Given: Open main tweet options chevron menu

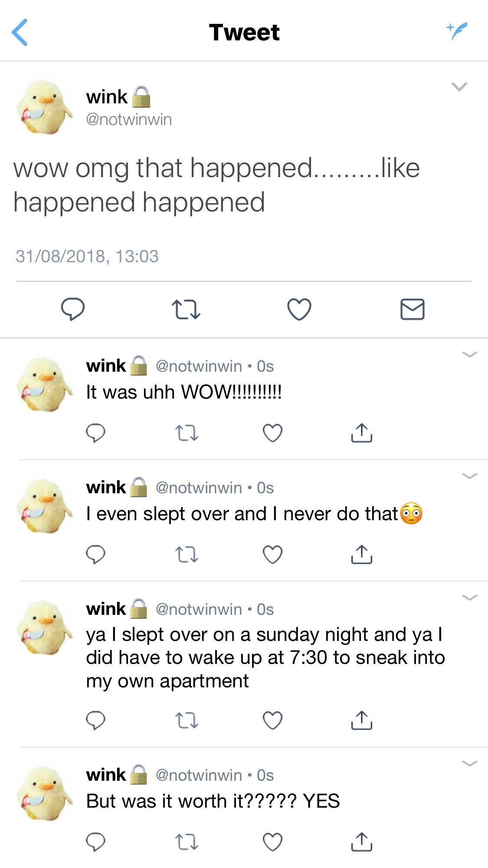Looking at the screenshot, I should coord(459,86).
